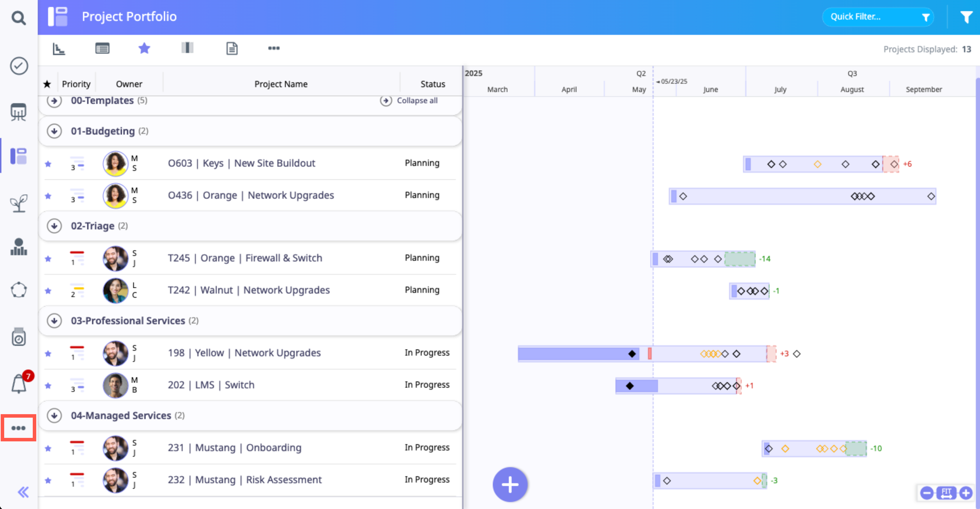This screenshot has width=980, height=509.
Task: Click the timer jar icon in the sidebar
Action: click(18, 337)
